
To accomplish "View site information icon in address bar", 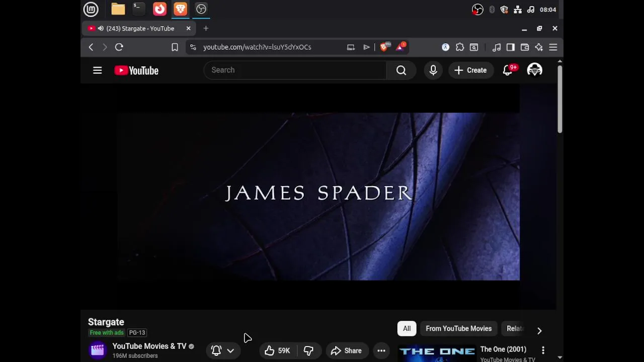I will [193, 47].
